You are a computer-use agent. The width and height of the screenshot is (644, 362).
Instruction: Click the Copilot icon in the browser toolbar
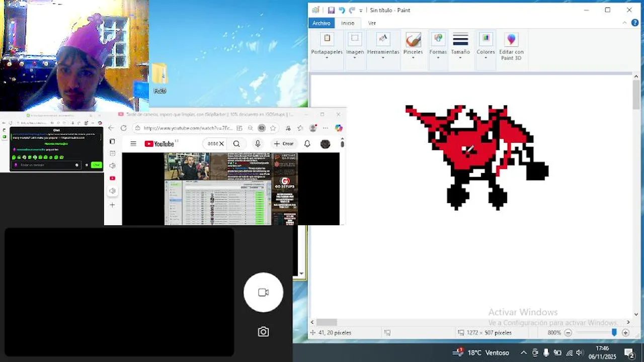pos(339,128)
